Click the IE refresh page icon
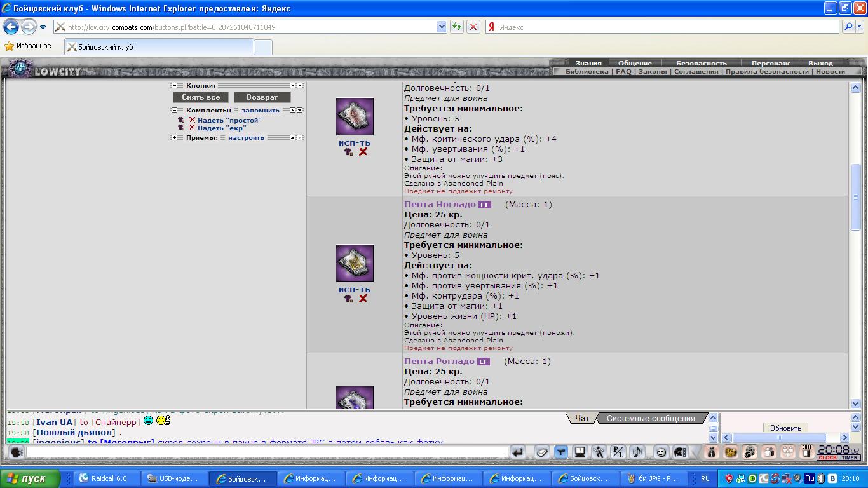Viewport: 868px width, 488px height. coord(456,27)
